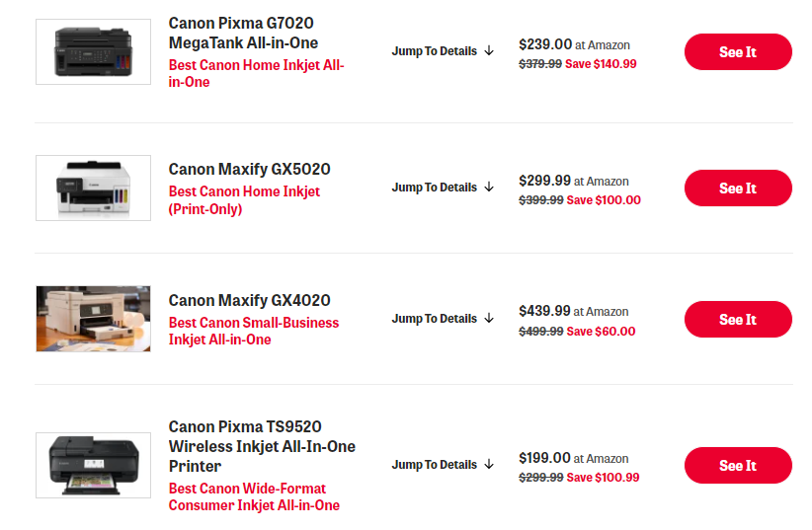Open the Canon Maxify GX5020 product image

[x=93, y=188]
